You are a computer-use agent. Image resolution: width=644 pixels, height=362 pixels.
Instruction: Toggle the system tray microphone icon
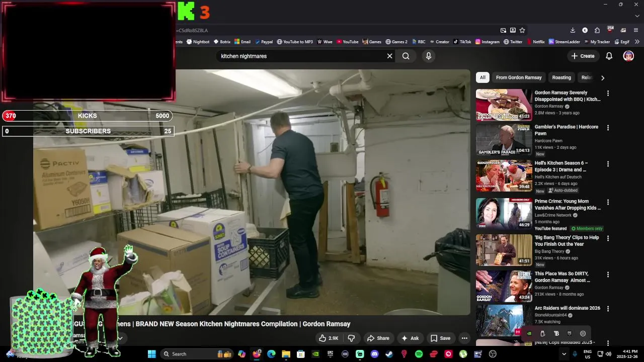point(575,354)
